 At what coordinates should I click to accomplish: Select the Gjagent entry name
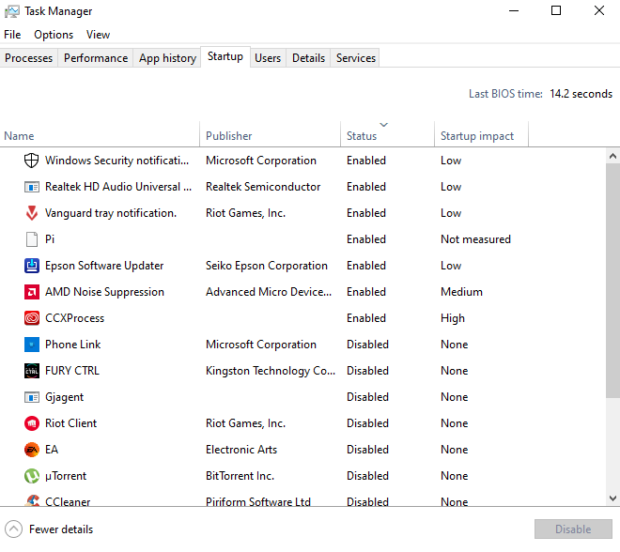(x=64, y=397)
